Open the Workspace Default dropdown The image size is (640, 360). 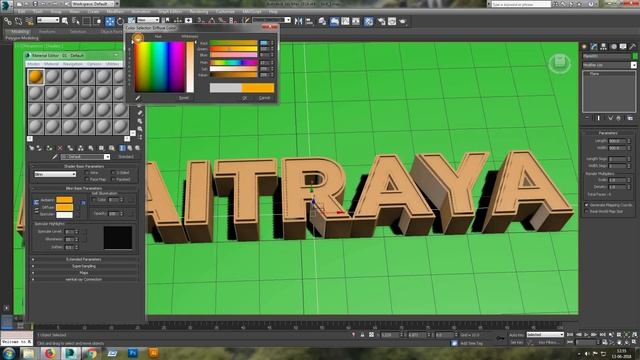[x=94, y=4]
